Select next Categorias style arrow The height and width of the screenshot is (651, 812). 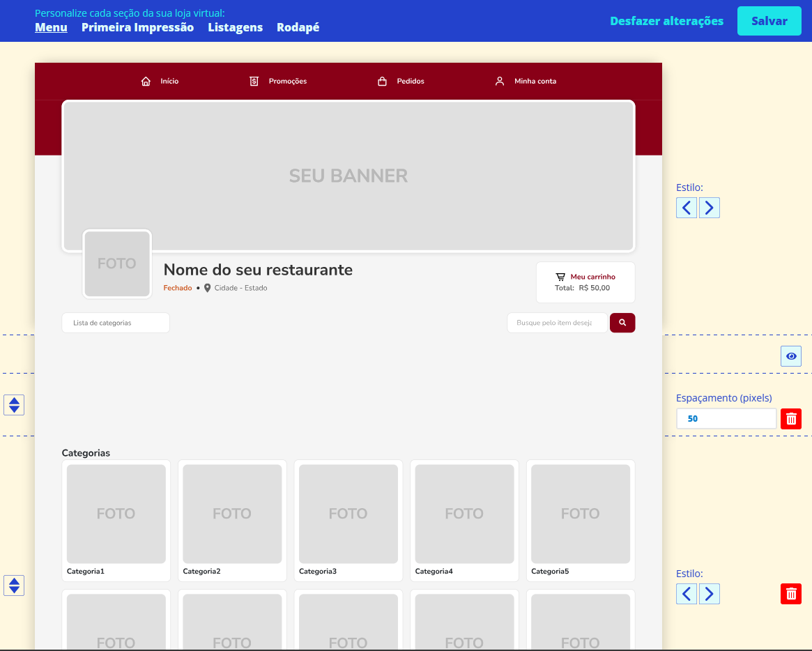710,594
